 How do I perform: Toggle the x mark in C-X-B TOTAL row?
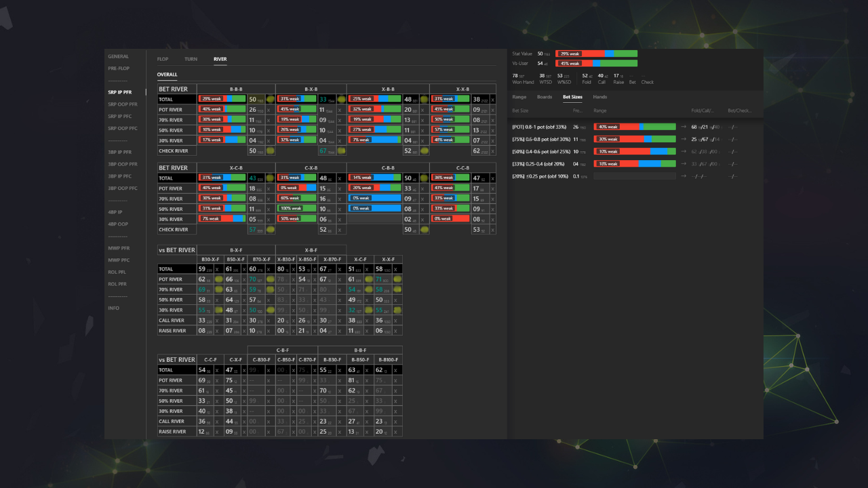[x=340, y=178]
